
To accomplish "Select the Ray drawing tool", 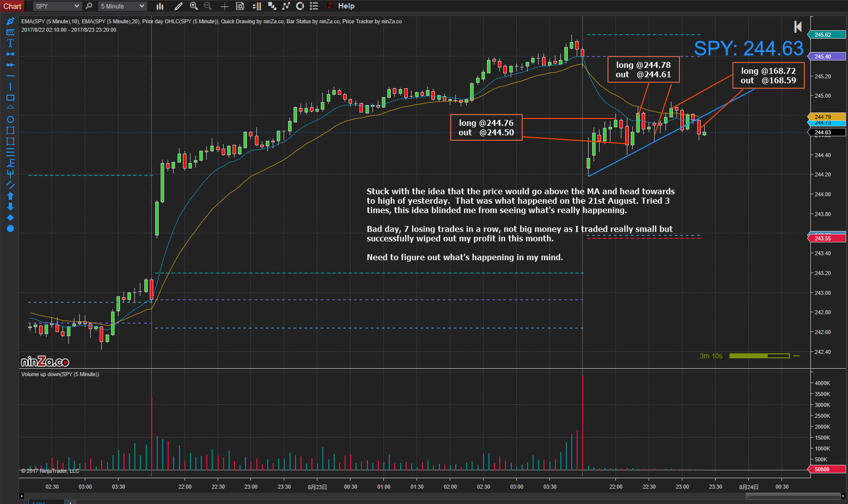I will [x=10, y=65].
